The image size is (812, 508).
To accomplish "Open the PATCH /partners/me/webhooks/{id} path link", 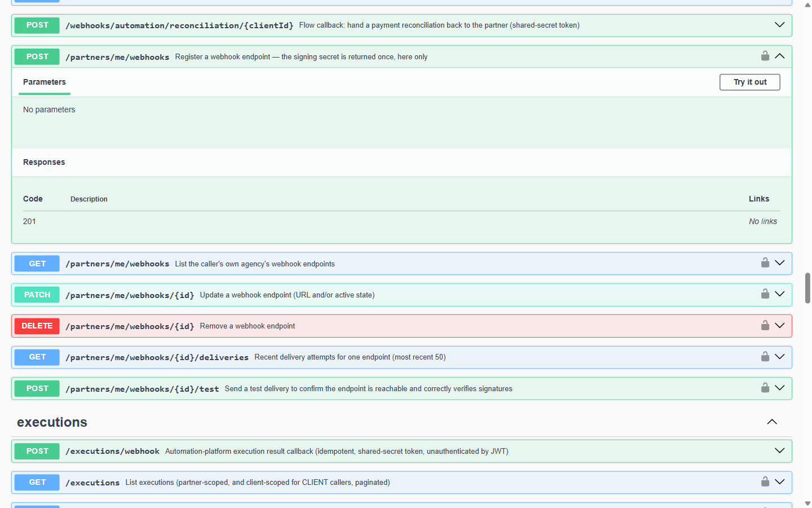I will [130, 295].
